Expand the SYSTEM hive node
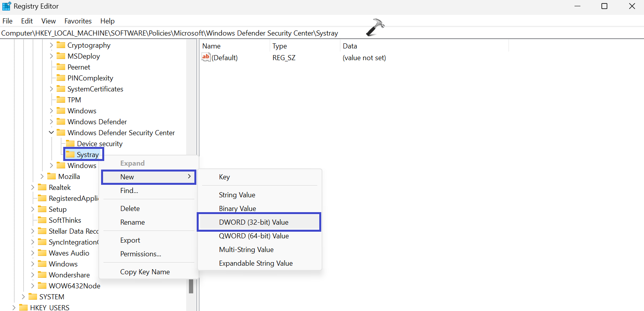 point(23,297)
